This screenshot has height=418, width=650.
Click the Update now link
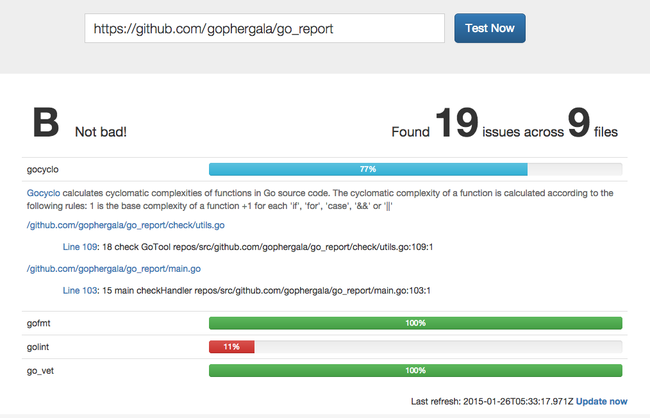click(602, 401)
